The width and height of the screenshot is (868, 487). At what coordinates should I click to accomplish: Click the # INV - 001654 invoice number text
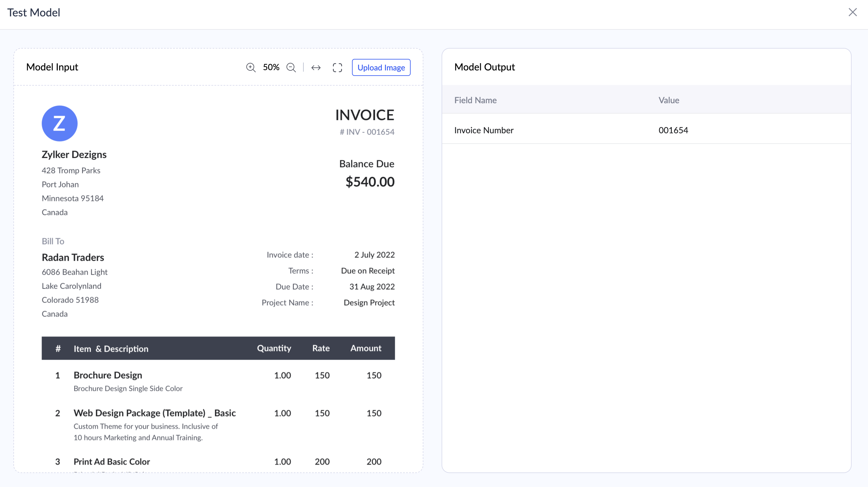367,132
